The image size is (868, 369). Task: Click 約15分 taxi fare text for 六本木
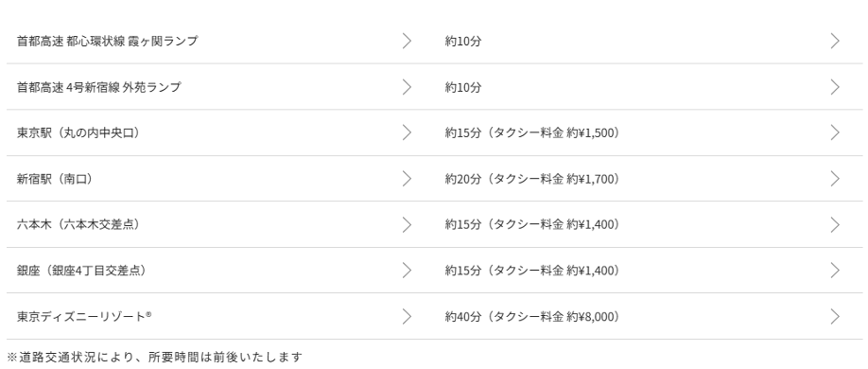tap(532, 224)
